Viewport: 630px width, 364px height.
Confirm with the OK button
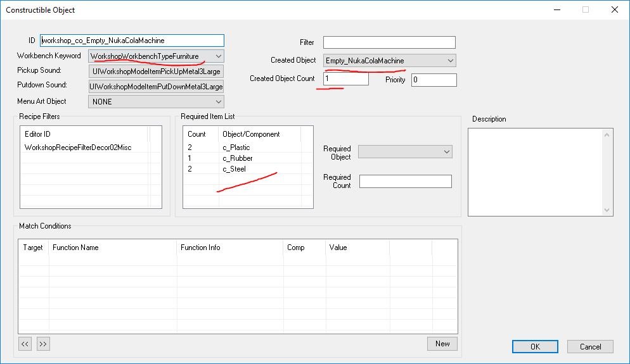pos(535,347)
